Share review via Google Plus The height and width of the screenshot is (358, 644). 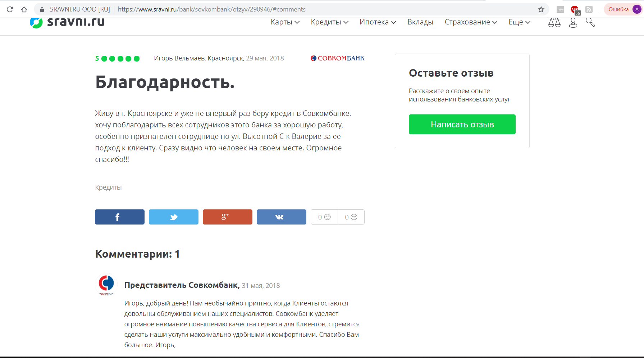click(x=227, y=217)
